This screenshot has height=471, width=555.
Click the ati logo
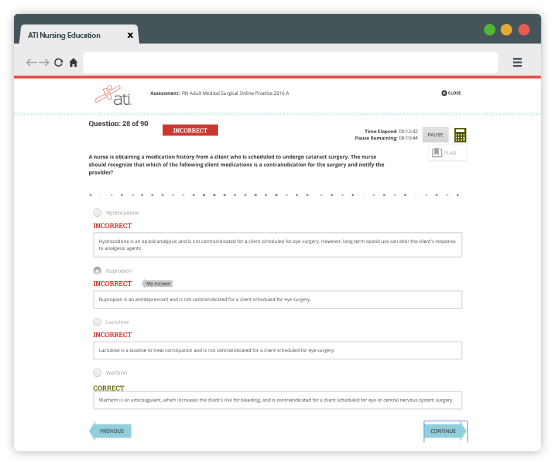[113, 95]
